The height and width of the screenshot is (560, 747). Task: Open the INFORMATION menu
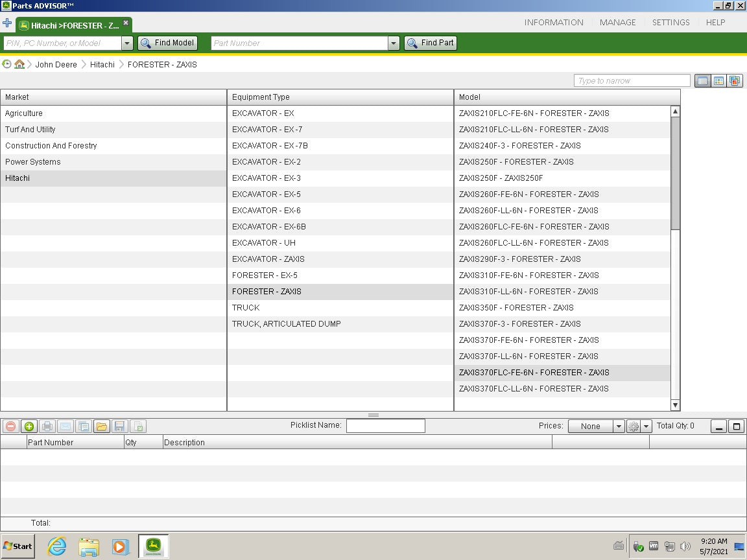point(554,23)
